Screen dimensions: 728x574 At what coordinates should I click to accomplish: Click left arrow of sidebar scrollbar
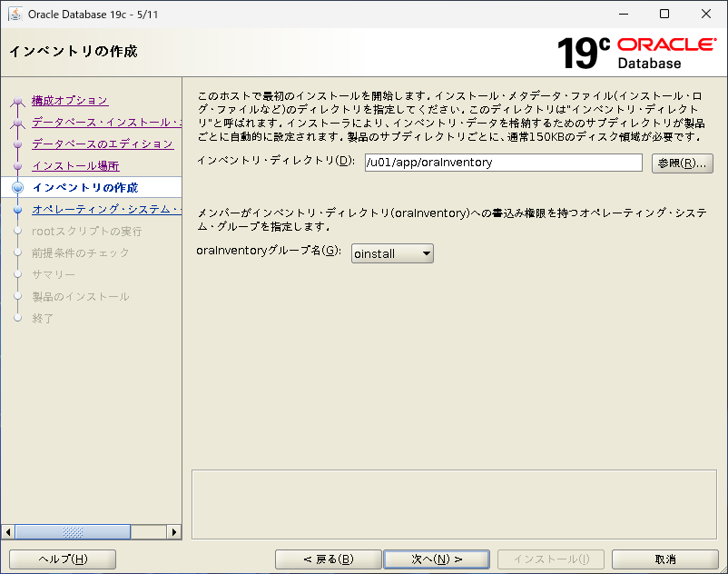pos(8,531)
